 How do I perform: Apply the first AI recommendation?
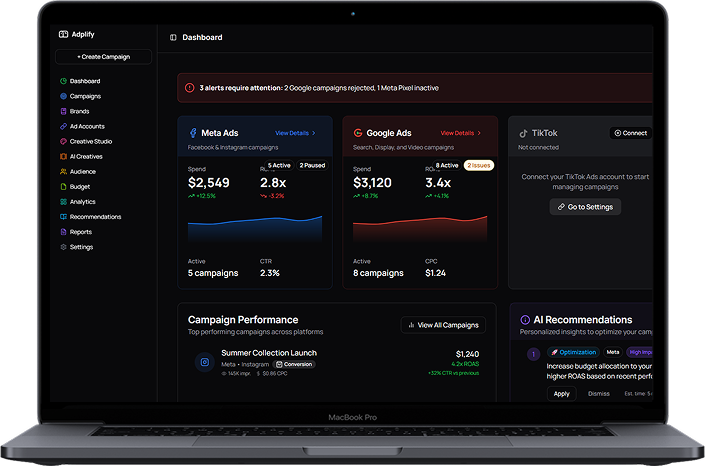pyautogui.click(x=562, y=394)
